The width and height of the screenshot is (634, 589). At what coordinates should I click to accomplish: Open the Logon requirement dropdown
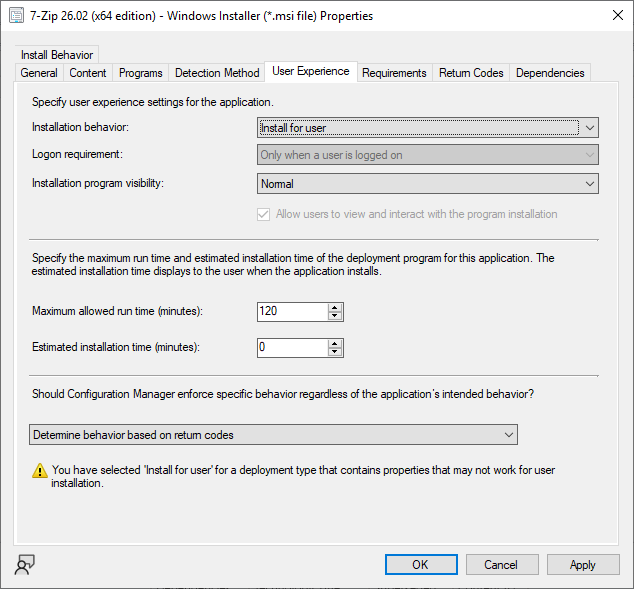pyautogui.click(x=428, y=155)
